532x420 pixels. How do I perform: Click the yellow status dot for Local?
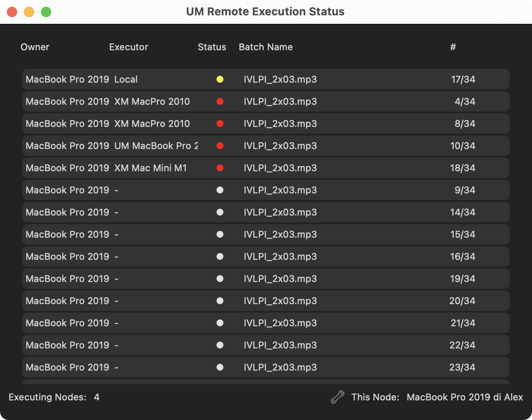pyautogui.click(x=220, y=79)
